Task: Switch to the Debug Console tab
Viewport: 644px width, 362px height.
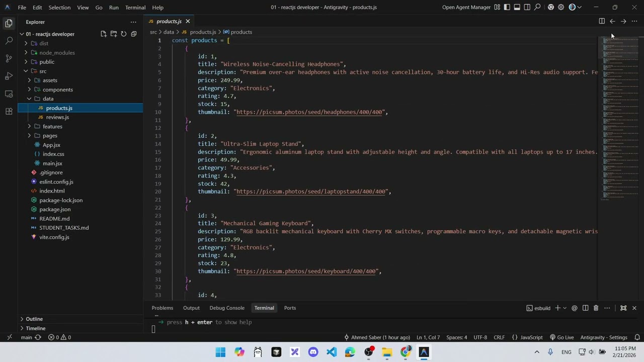Action: (x=227, y=308)
